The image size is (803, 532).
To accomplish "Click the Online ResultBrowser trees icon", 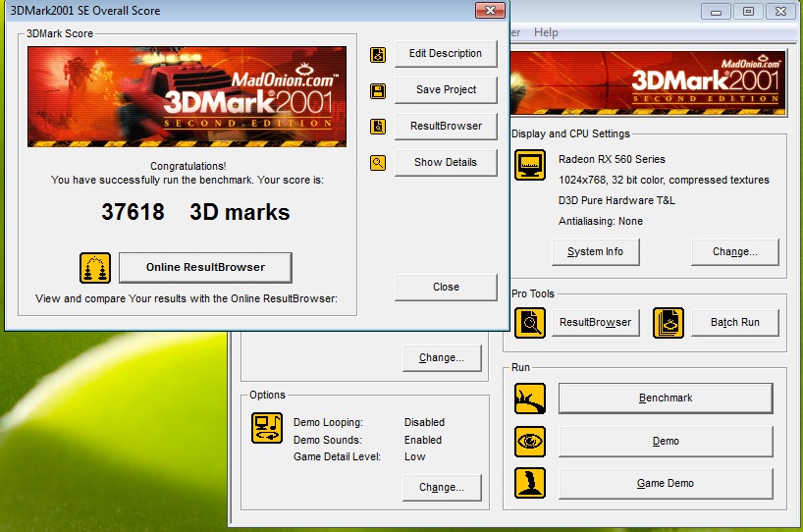I will (x=95, y=268).
